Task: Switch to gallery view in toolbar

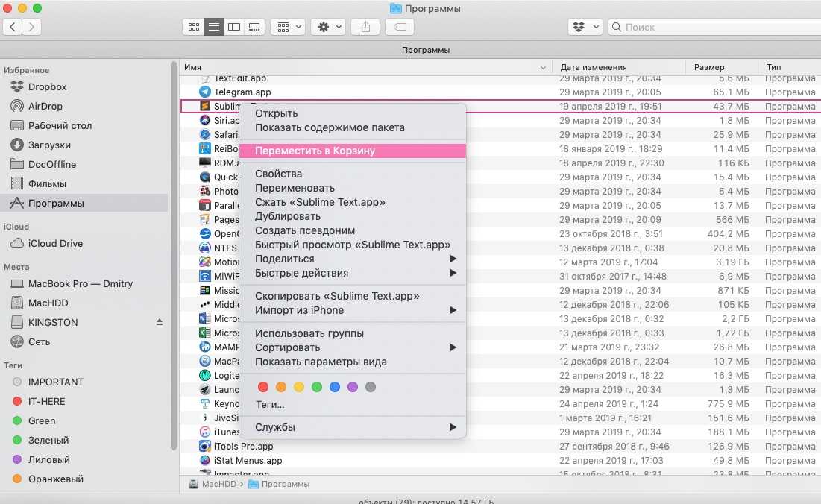Action: point(254,27)
